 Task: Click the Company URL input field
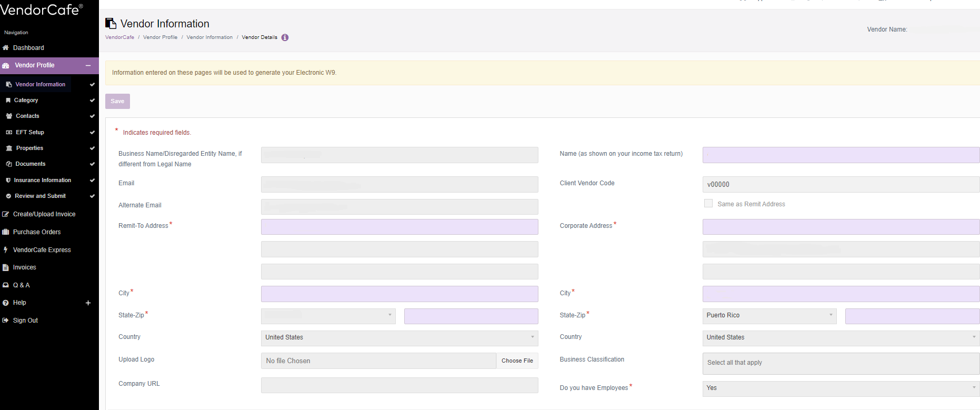click(399, 385)
